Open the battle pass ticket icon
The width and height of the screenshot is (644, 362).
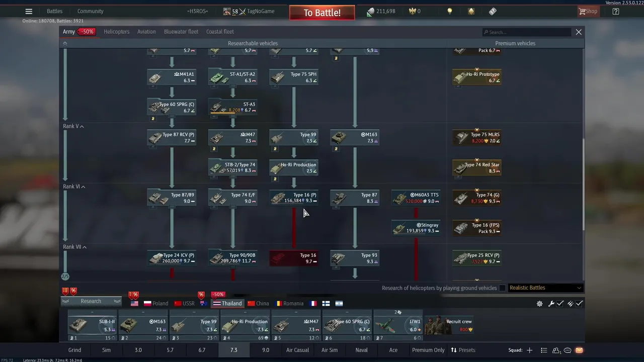click(x=493, y=12)
